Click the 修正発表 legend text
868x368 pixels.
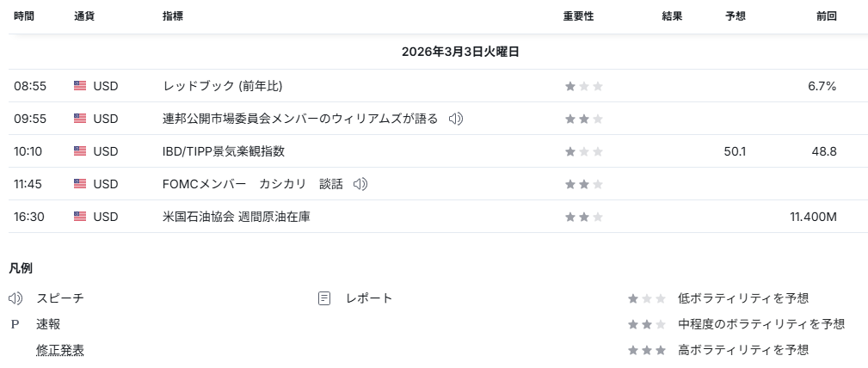[60, 350]
